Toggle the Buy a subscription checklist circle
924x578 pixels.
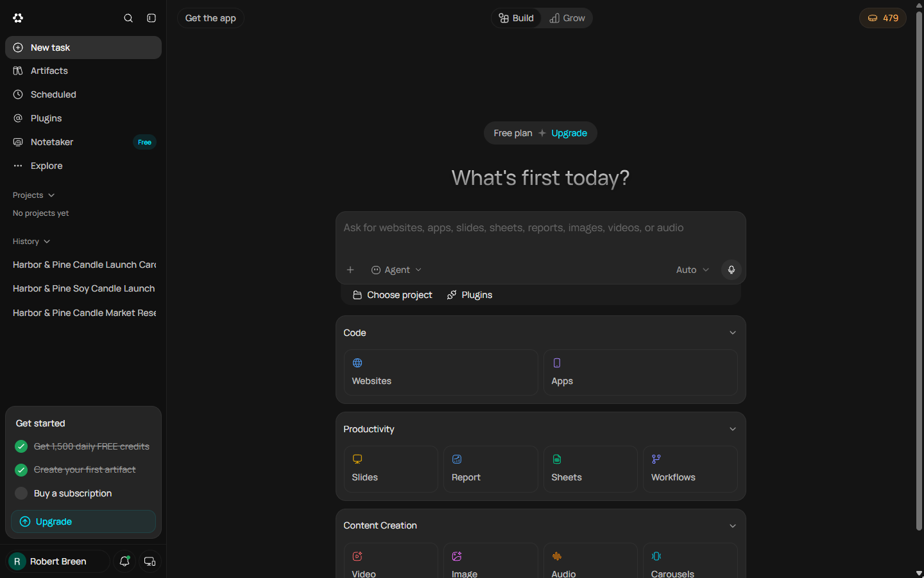21,493
